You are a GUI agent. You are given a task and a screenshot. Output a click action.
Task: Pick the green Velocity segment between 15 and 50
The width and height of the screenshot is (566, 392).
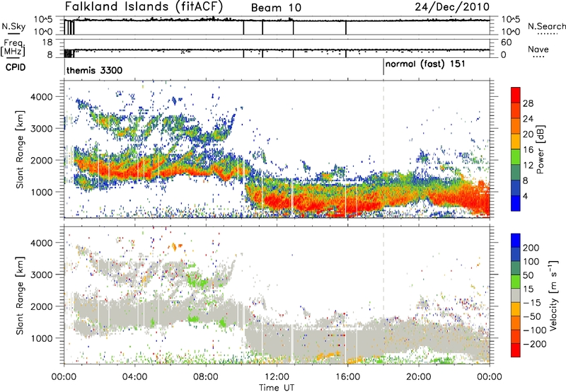pos(516,282)
